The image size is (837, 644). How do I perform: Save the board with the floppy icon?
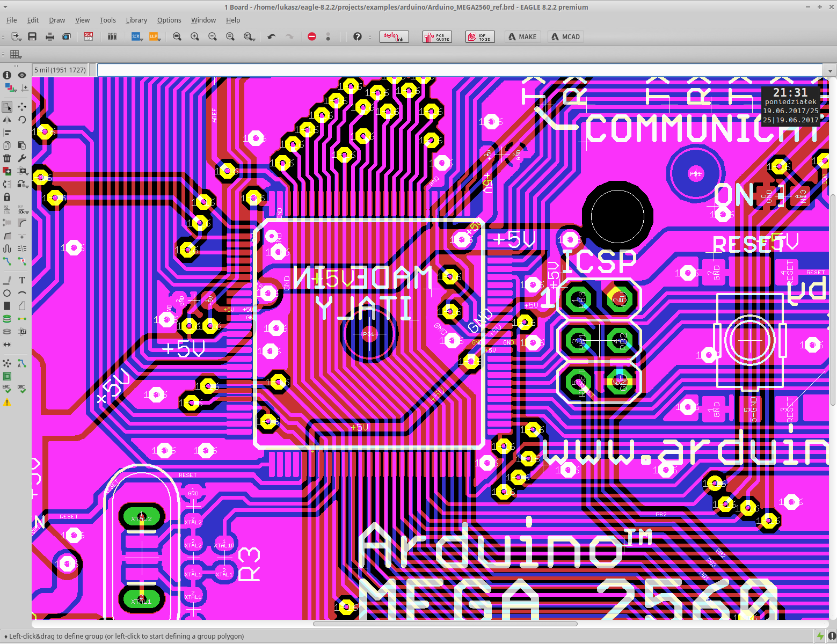point(32,36)
